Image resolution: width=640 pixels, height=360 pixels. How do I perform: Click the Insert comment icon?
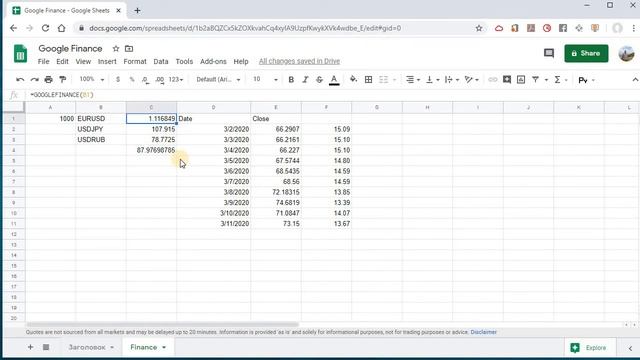pyautogui.click(x=507, y=80)
